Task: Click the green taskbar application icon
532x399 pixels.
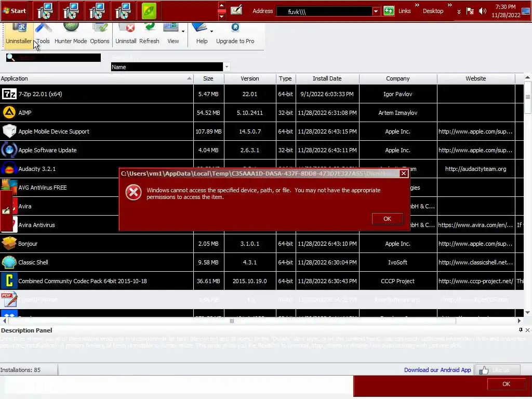Action: [149, 11]
